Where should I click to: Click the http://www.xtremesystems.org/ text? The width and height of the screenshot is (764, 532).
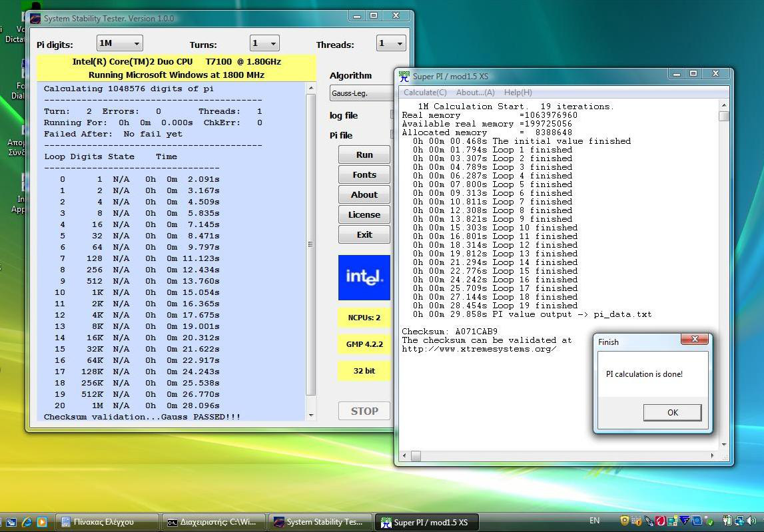tap(479, 349)
